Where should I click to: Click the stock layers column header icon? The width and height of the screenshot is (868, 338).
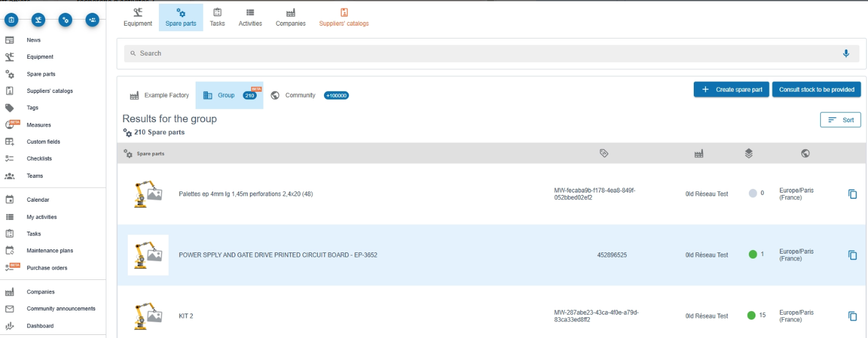point(749,153)
